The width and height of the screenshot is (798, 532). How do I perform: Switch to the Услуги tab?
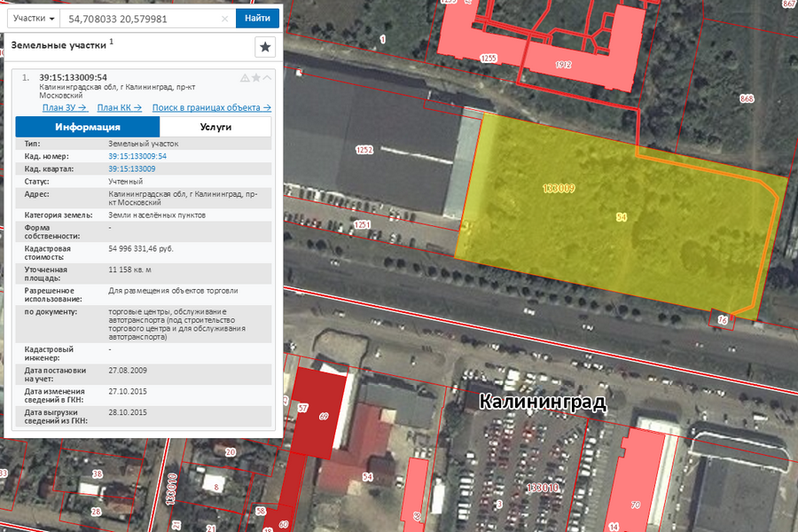point(215,127)
